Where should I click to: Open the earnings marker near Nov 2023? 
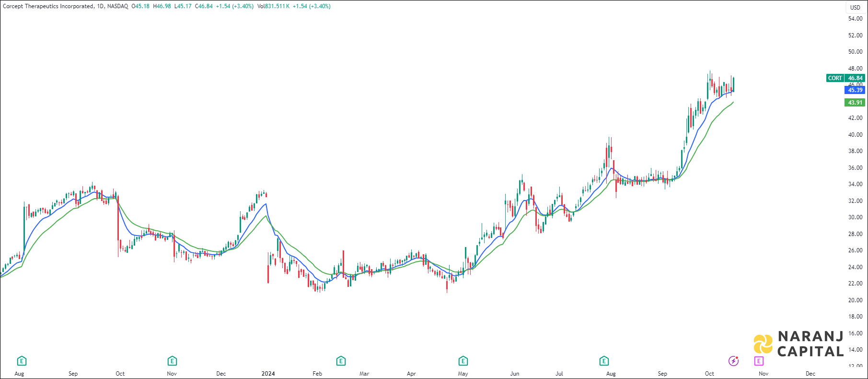[172, 361]
